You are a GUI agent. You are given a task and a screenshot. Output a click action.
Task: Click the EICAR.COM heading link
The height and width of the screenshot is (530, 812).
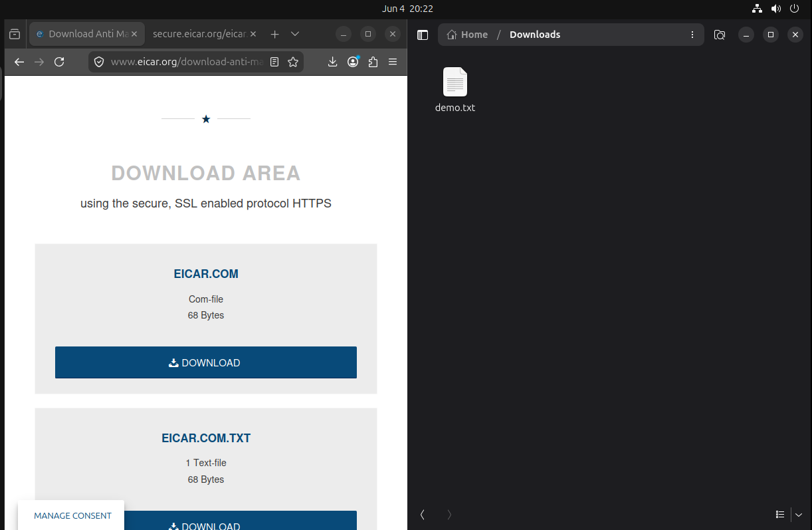(206, 274)
